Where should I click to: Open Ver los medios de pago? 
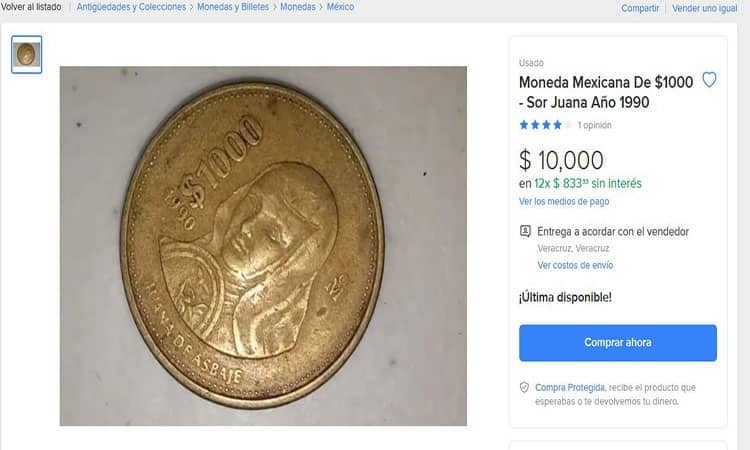click(x=564, y=201)
